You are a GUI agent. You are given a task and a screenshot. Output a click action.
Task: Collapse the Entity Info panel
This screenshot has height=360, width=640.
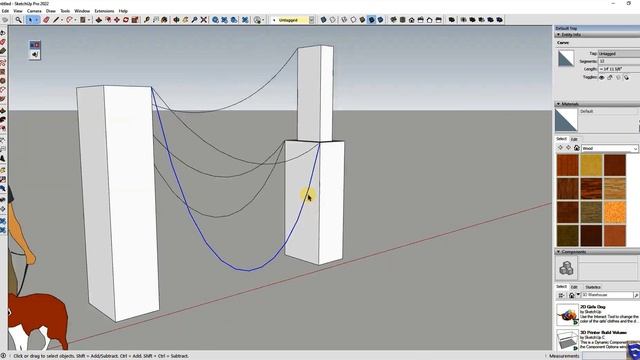pos(558,35)
